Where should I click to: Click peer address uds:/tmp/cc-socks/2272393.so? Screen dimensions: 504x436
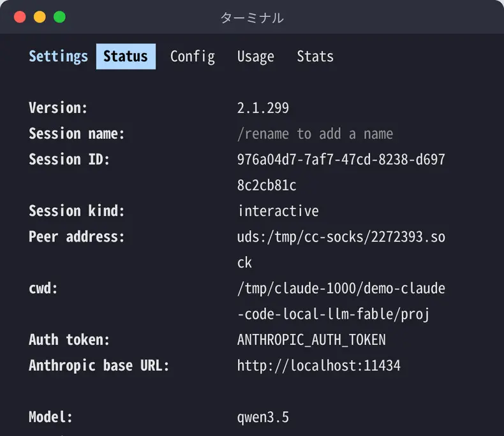point(341,237)
